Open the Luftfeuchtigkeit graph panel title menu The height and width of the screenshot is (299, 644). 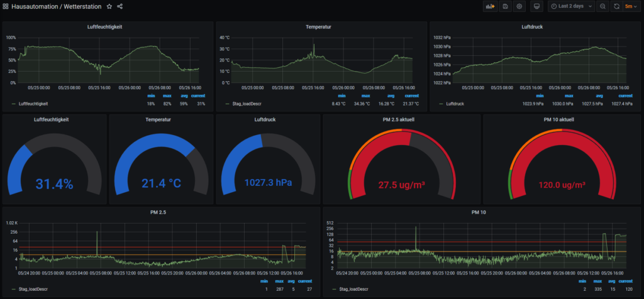click(105, 26)
